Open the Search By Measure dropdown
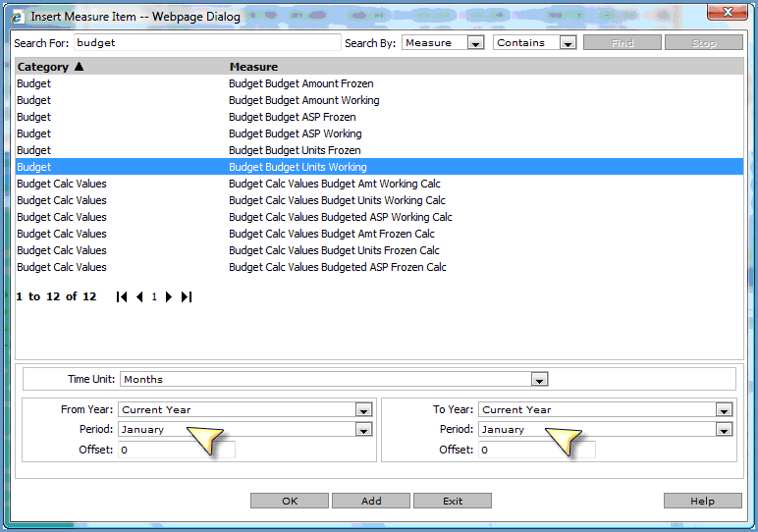Viewport: 758px width, 532px height. 475,43
